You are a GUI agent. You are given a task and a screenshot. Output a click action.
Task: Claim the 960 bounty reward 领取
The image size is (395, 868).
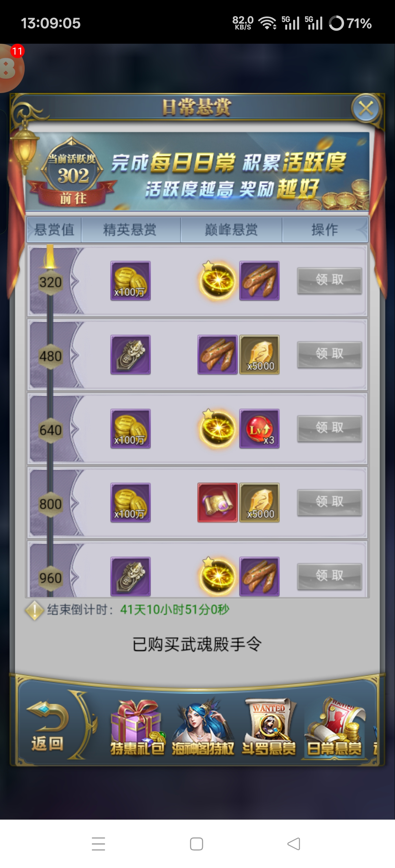(330, 576)
